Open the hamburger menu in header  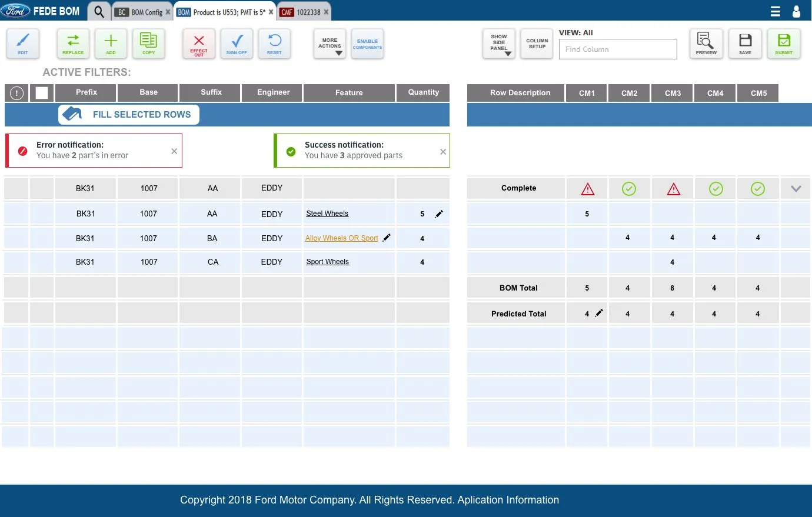[776, 12]
